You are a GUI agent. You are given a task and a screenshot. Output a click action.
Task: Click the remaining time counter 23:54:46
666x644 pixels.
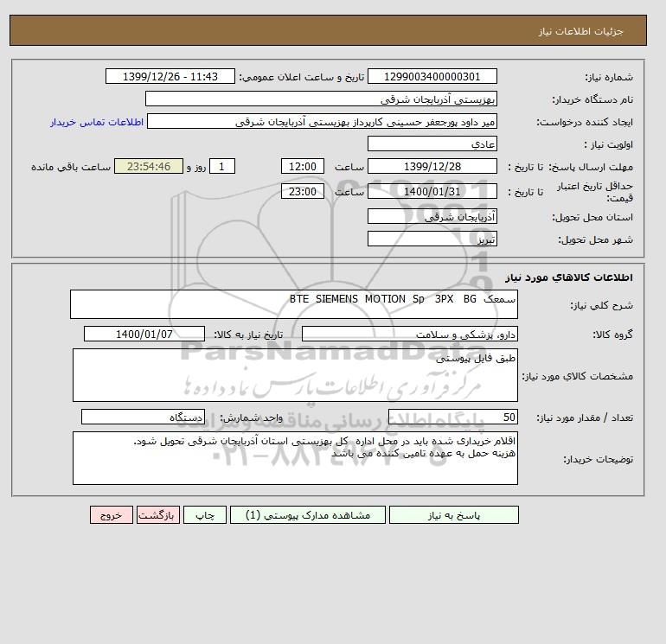tap(149, 167)
